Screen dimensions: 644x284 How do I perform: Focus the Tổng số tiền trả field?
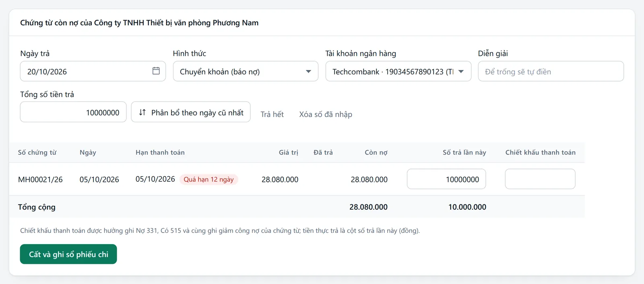[73, 112]
